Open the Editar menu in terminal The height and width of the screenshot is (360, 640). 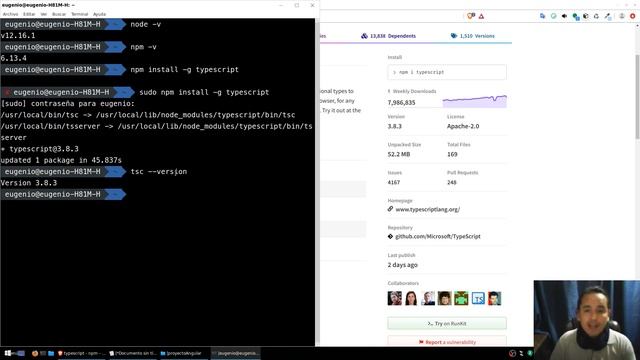point(29,14)
